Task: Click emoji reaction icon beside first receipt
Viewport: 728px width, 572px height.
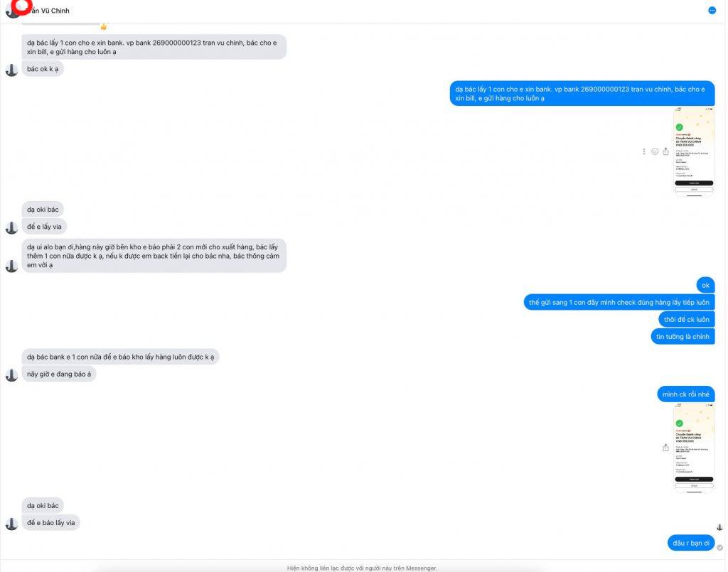Action: tap(655, 151)
